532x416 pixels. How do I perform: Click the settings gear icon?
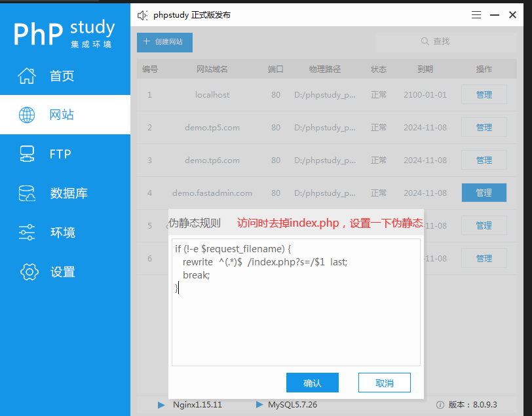(x=29, y=272)
